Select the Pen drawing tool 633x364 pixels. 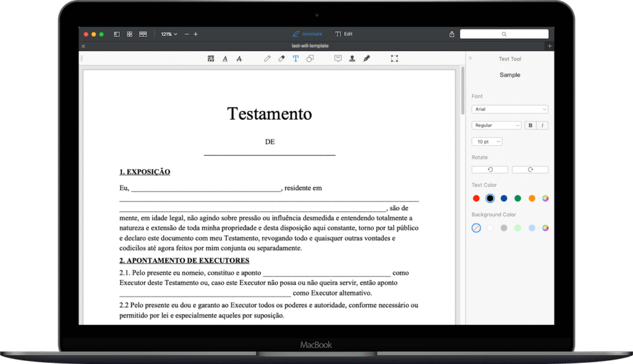[267, 59]
